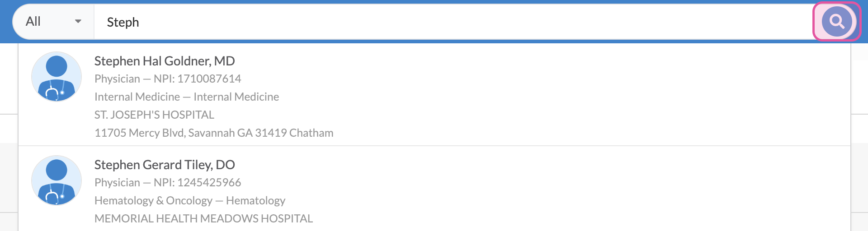This screenshot has width=868, height=231.
Task: Click the 11705 Mercy Blvd address
Action: [214, 133]
